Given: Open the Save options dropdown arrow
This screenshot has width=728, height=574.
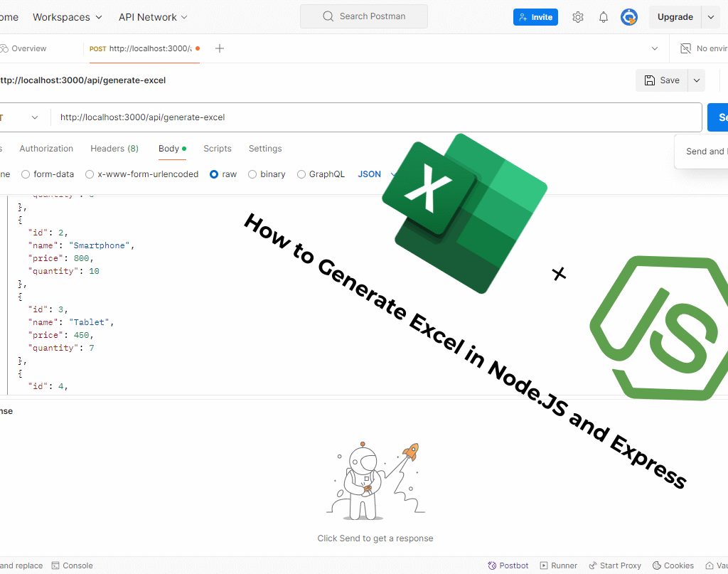Looking at the screenshot, I should (697, 80).
